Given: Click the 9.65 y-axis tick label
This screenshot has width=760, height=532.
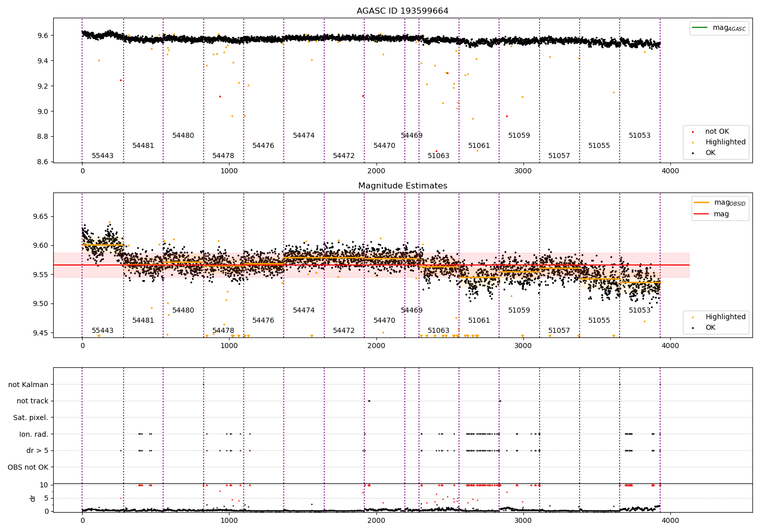Looking at the screenshot, I should coord(41,217).
